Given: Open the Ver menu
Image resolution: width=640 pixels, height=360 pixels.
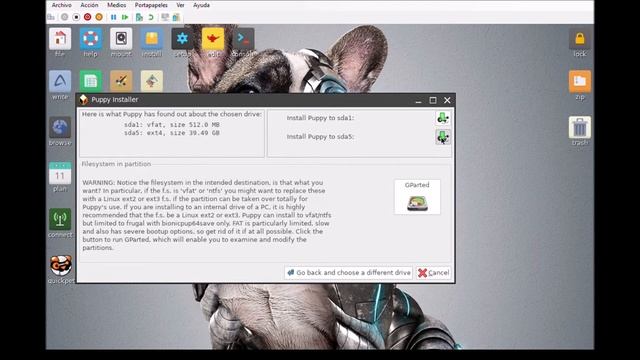Looking at the screenshot, I should coord(180,5).
